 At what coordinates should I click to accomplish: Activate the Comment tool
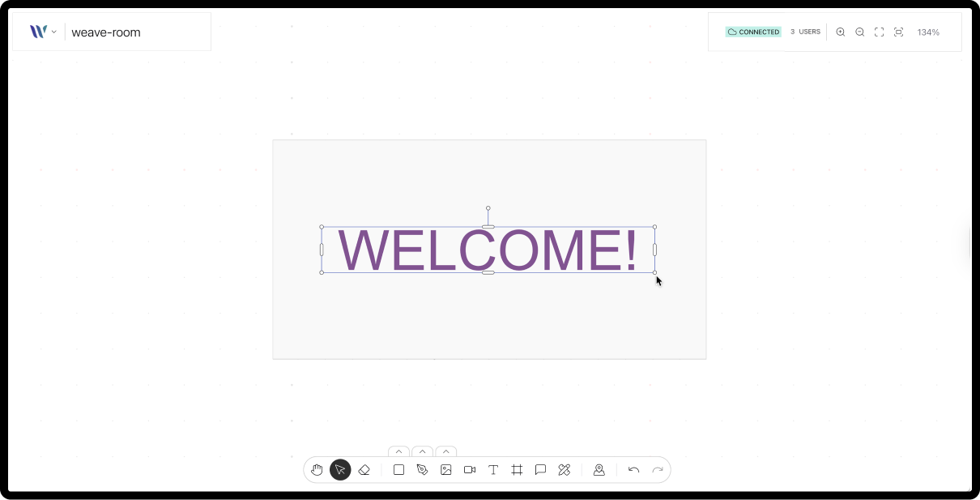[540, 470]
